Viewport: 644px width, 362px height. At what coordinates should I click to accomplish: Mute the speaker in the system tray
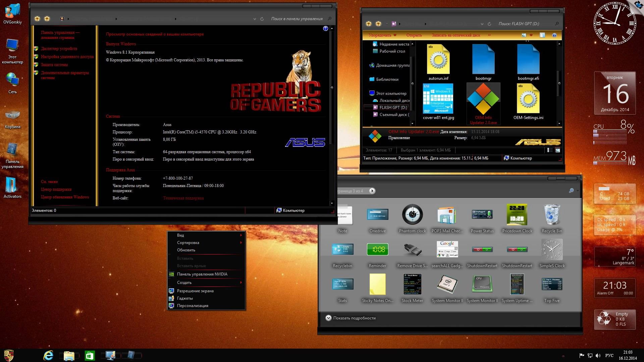[598, 355]
